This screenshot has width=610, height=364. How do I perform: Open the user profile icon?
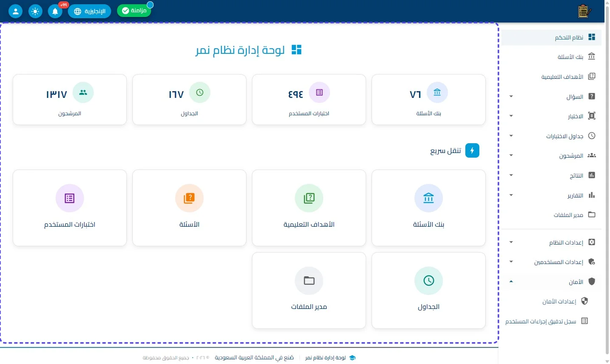(15, 11)
